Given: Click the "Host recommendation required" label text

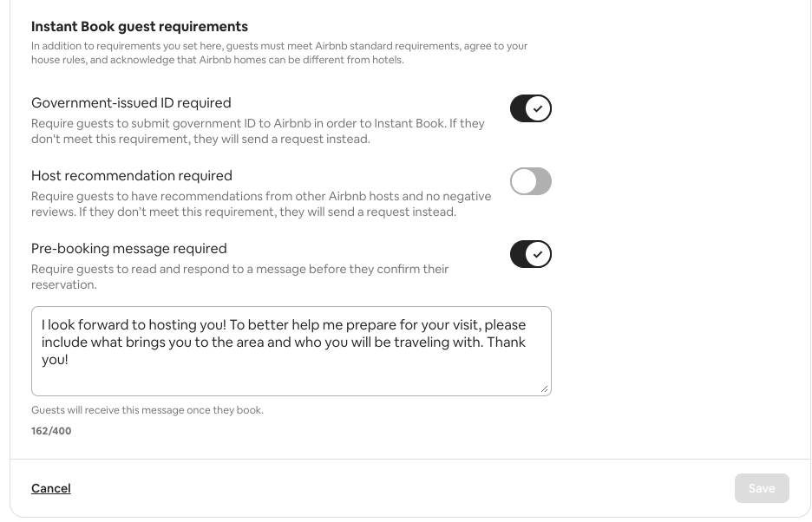Looking at the screenshot, I should pyautogui.click(x=132, y=176).
